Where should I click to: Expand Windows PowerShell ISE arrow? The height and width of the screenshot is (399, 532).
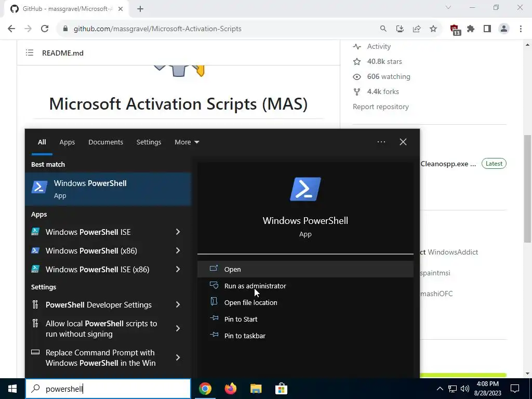pos(178,232)
